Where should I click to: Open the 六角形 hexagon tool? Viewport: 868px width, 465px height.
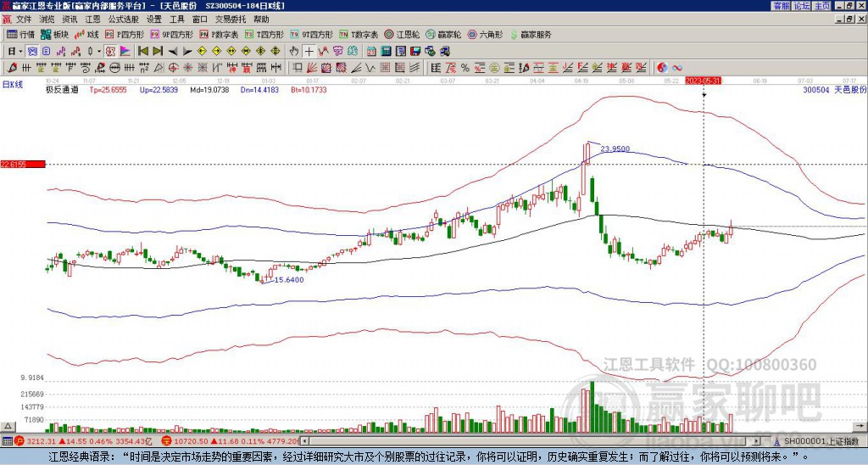485,34
